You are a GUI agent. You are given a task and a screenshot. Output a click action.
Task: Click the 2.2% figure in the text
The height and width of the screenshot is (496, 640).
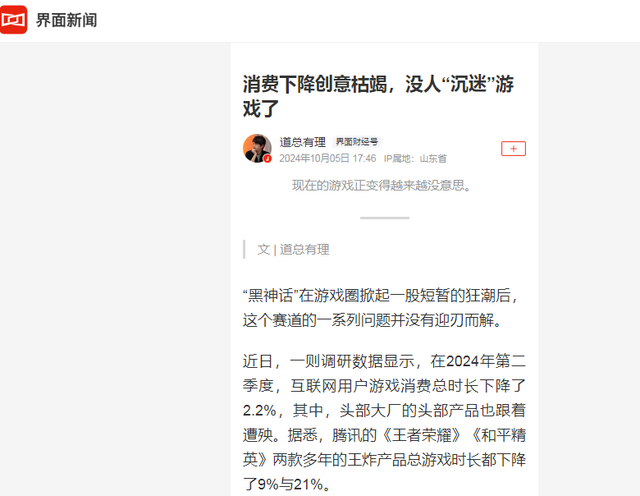pyautogui.click(x=260, y=411)
